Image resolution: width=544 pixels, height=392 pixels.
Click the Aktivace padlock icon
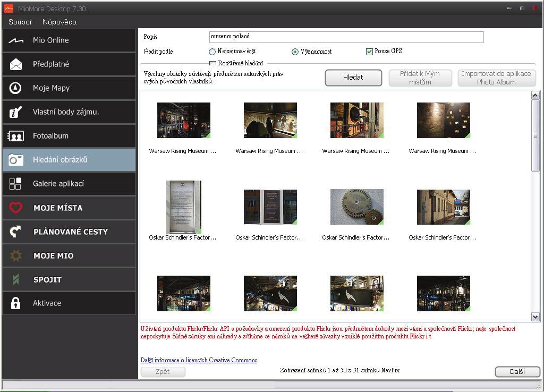[15, 303]
